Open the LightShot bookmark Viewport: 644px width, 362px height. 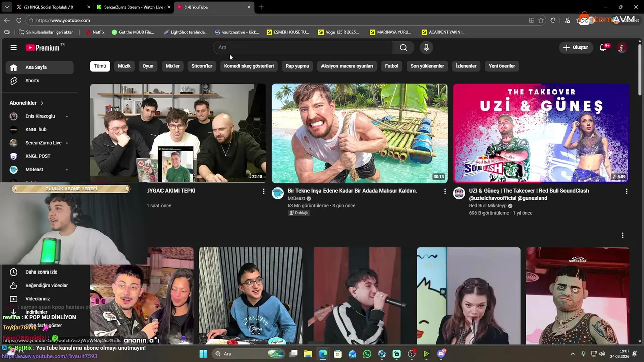185,32
